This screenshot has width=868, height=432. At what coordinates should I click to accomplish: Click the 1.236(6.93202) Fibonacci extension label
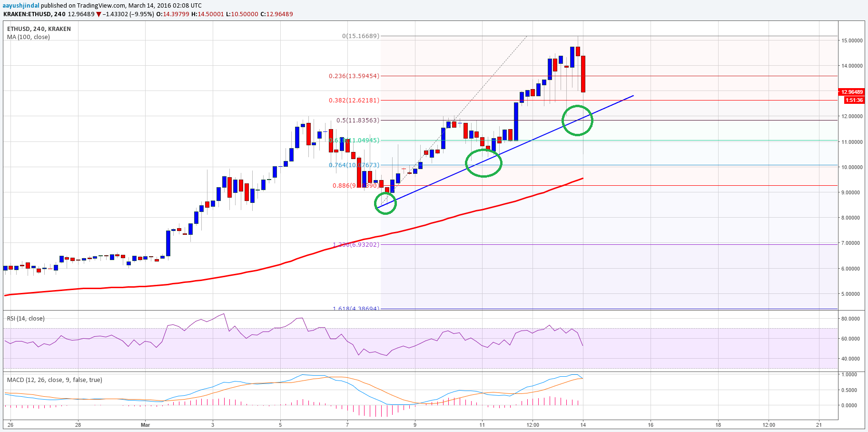point(356,245)
